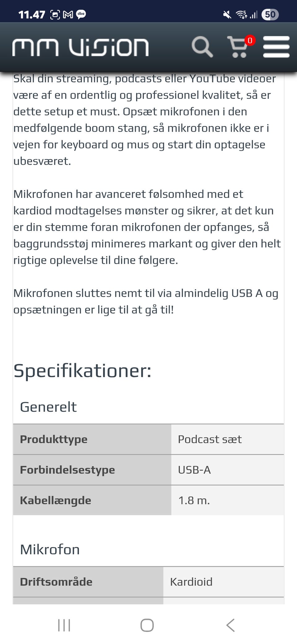The width and height of the screenshot is (297, 644).
Task: Tap the screenshot notification icon in status bar
Action: 55,15
